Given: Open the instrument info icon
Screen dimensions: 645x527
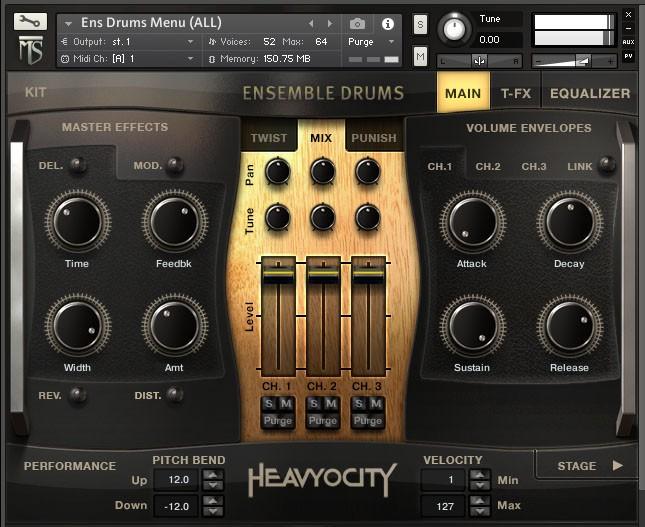Looking at the screenshot, I should click(387, 23).
